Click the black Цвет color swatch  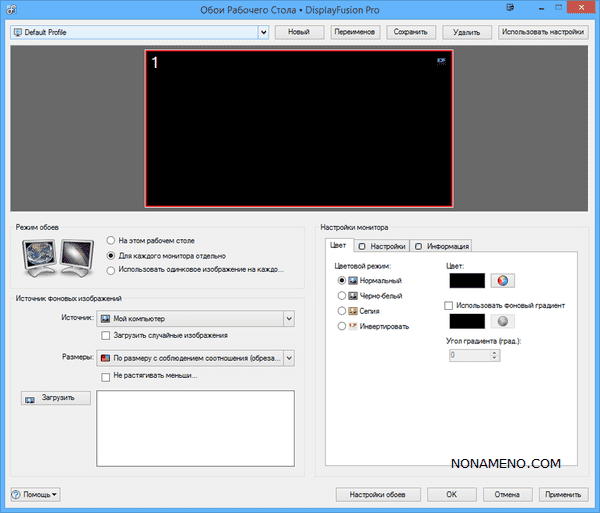[x=467, y=282]
